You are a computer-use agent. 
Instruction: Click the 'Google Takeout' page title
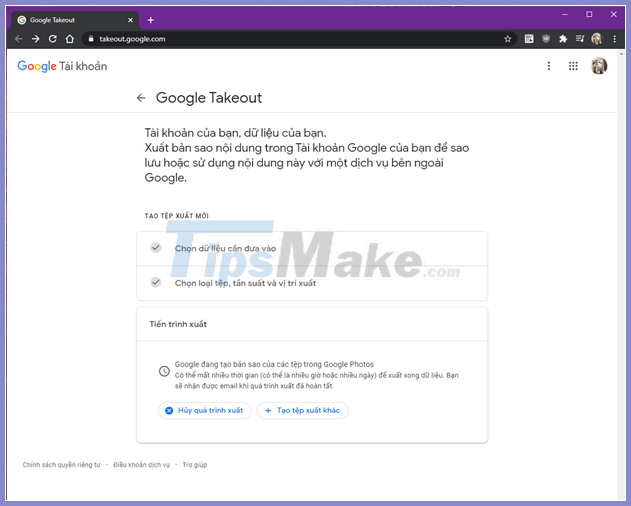[x=209, y=98]
